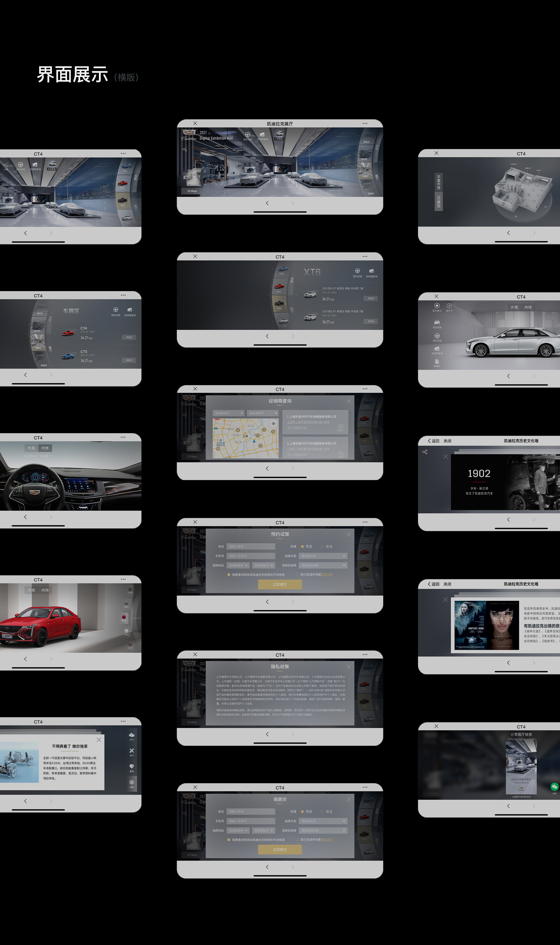Click 立即提交 in the 询底价 form

(280, 850)
